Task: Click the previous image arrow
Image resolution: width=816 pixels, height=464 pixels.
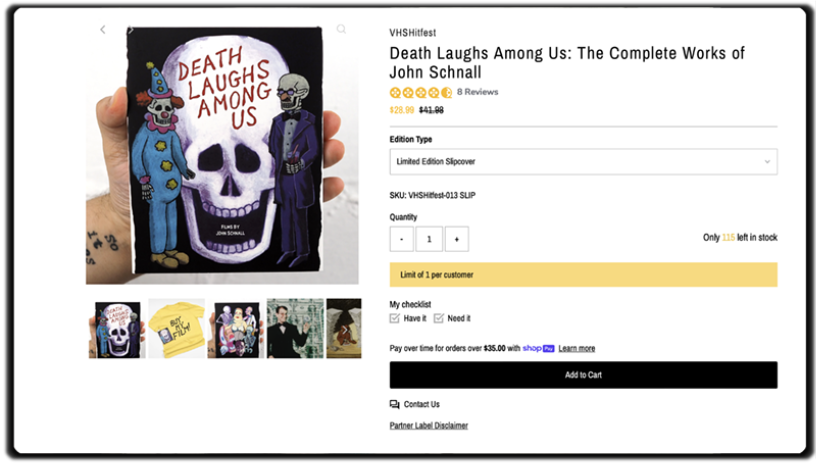Action: pyautogui.click(x=102, y=30)
